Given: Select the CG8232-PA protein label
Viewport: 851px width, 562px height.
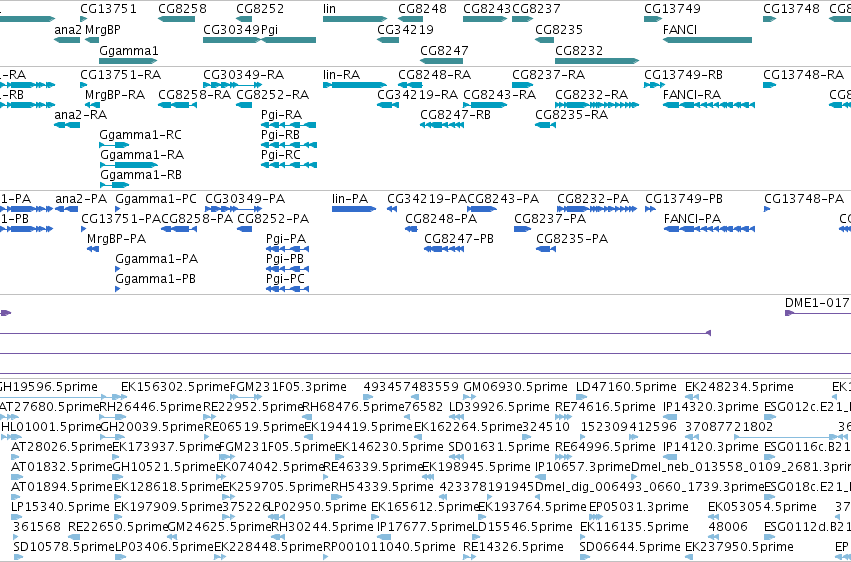Looking at the screenshot, I should tap(593, 199).
